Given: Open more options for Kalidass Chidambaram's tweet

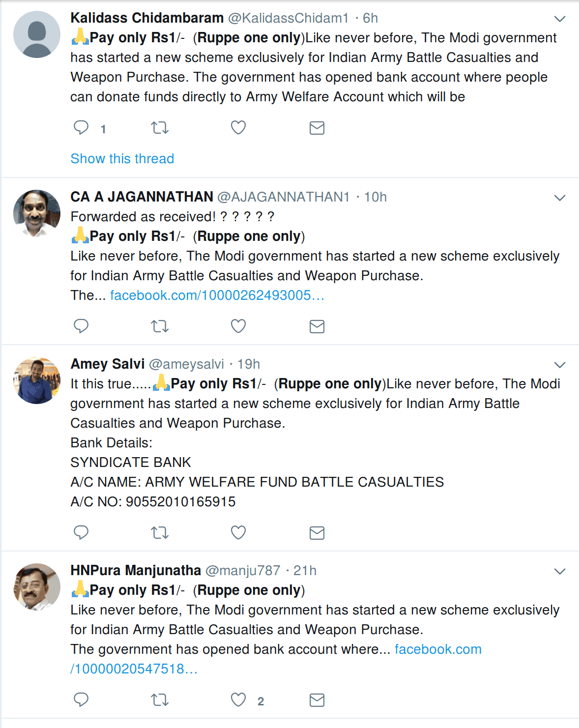Looking at the screenshot, I should 560,19.
